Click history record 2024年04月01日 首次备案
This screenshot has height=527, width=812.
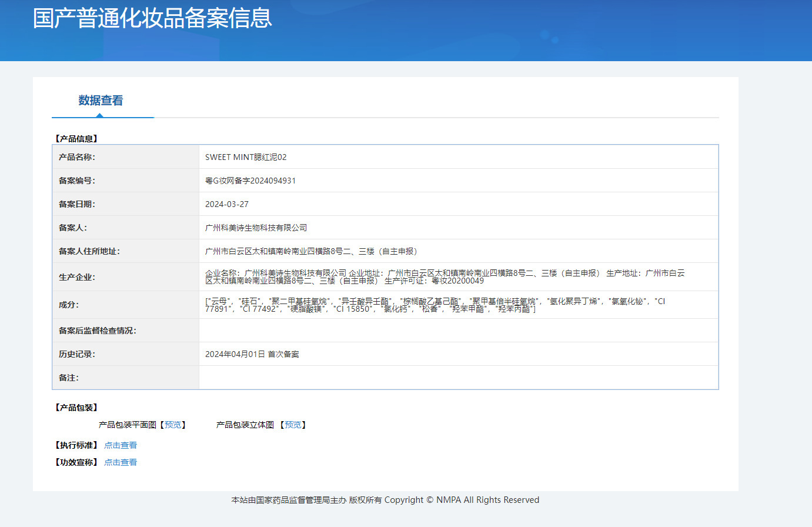point(252,354)
